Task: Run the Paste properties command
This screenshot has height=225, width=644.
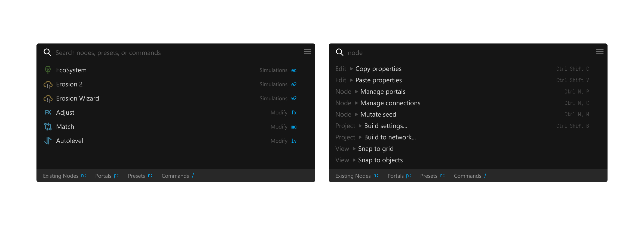Action: point(378,80)
